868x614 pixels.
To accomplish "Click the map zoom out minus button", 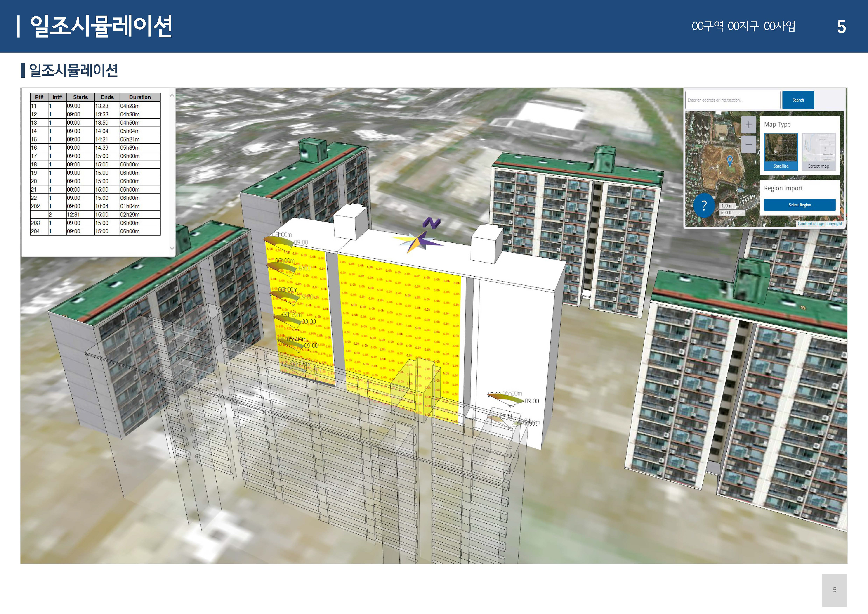I will click(x=748, y=145).
